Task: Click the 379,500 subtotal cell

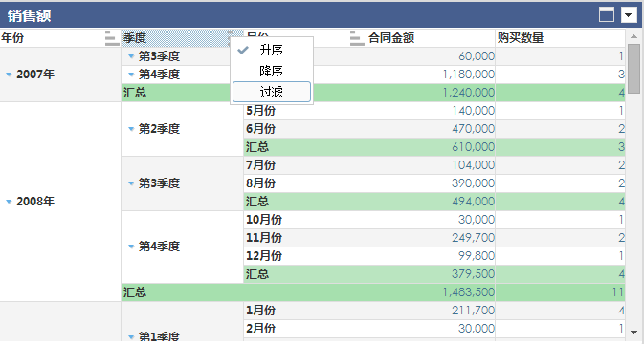Action: (x=431, y=274)
